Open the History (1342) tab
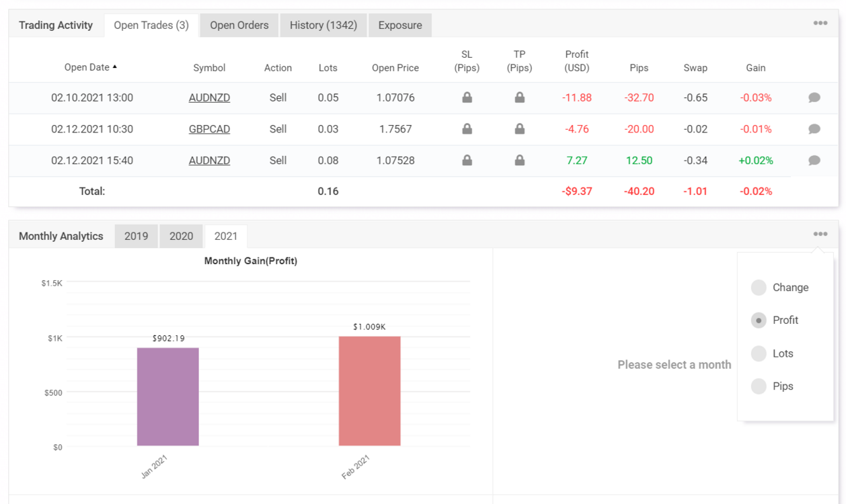 pos(323,26)
